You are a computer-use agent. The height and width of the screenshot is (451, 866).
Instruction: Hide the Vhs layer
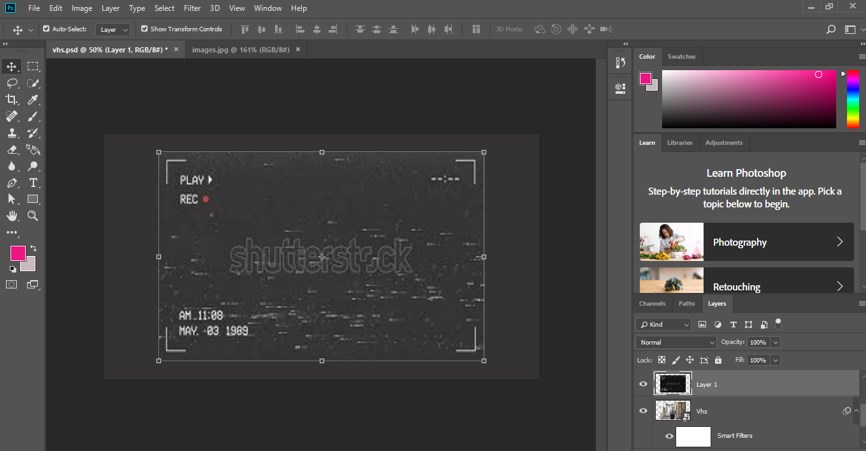(643, 411)
